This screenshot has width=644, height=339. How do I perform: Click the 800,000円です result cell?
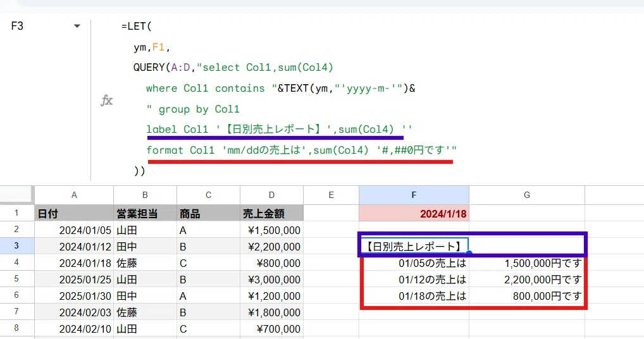[527, 295]
